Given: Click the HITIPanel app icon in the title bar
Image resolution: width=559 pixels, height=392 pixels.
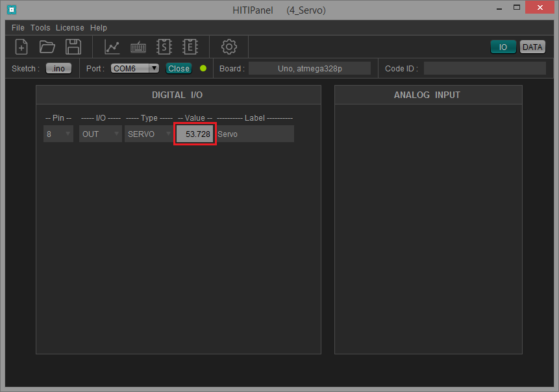Looking at the screenshot, I should point(12,10).
